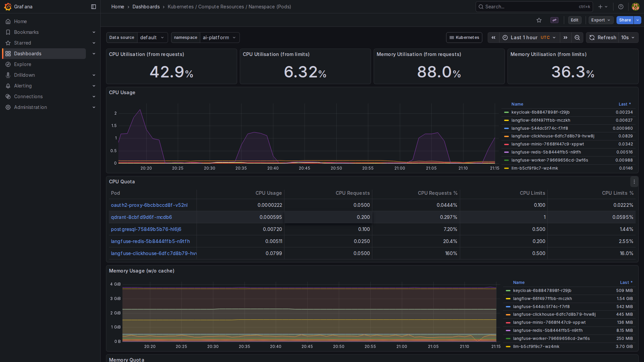This screenshot has width=644, height=362.
Task: Click langflow color swatch in CPU Usage legend
Action: [506, 120]
